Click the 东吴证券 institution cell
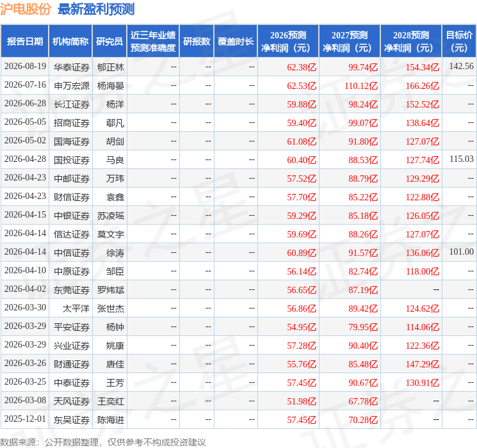The image size is (477, 448). [72, 420]
